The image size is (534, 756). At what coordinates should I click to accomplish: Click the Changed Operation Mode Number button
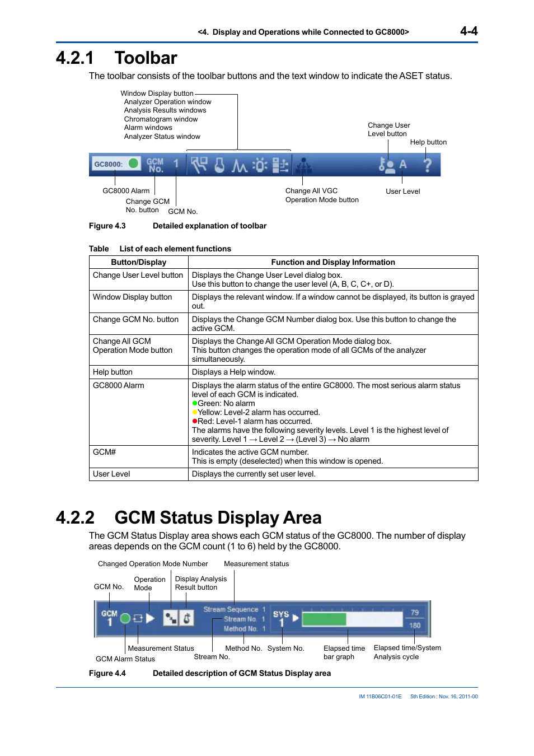pyautogui.click(x=170, y=618)
